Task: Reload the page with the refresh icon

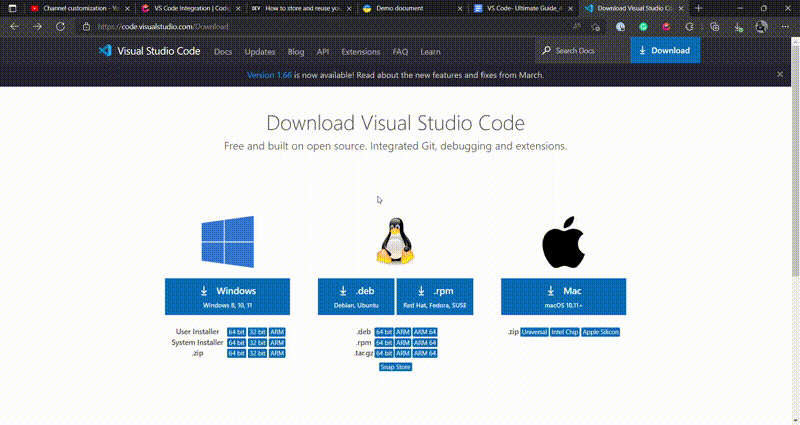Action: (x=60, y=27)
